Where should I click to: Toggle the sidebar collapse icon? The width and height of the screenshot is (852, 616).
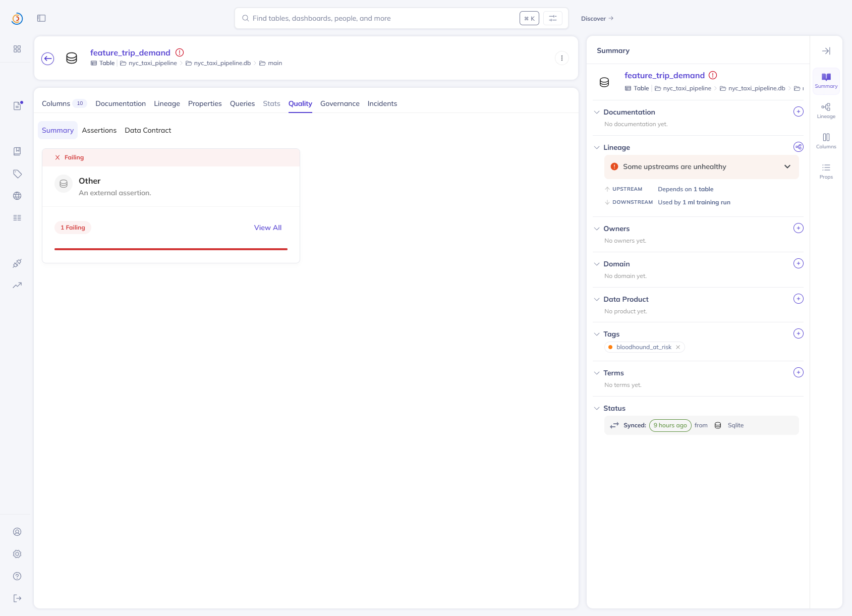[41, 18]
